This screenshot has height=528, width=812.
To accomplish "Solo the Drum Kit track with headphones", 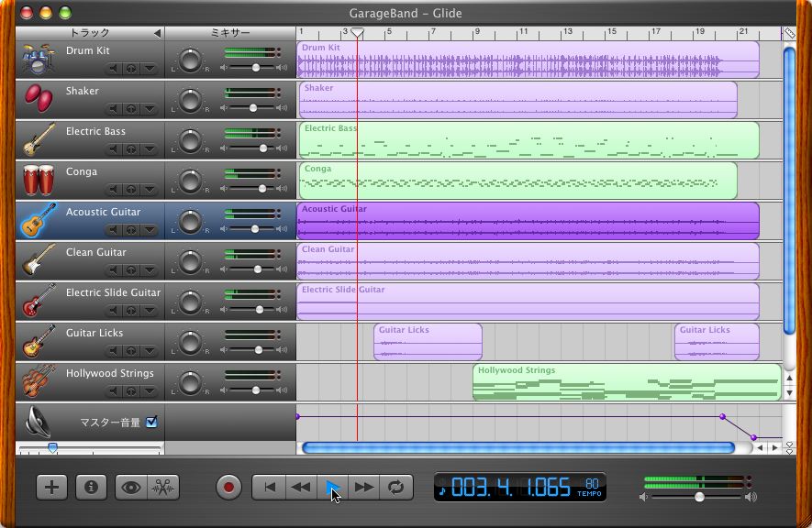I will [x=131, y=68].
